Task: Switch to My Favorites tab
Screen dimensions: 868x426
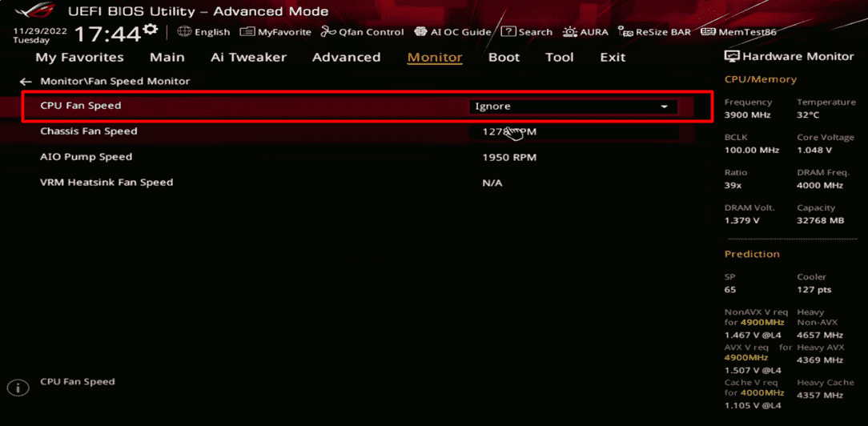Action: pos(80,58)
